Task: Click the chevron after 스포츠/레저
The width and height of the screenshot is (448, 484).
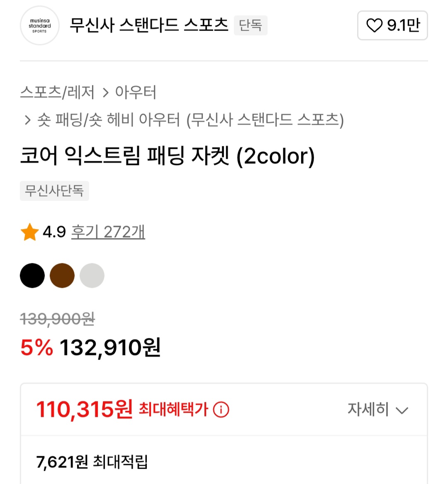Action: coord(105,92)
